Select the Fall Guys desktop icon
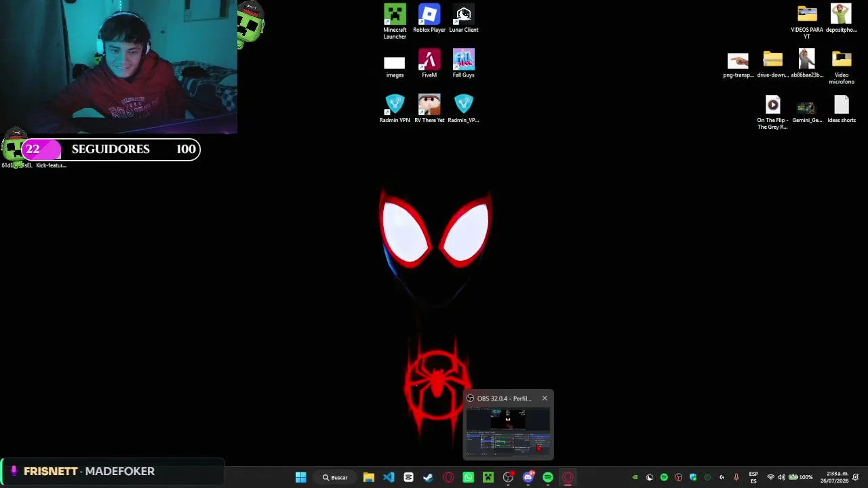The height and width of the screenshot is (488, 868). [464, 64]
